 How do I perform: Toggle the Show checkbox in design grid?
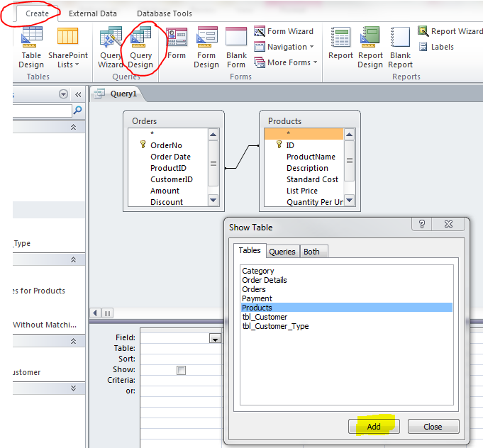181,370
